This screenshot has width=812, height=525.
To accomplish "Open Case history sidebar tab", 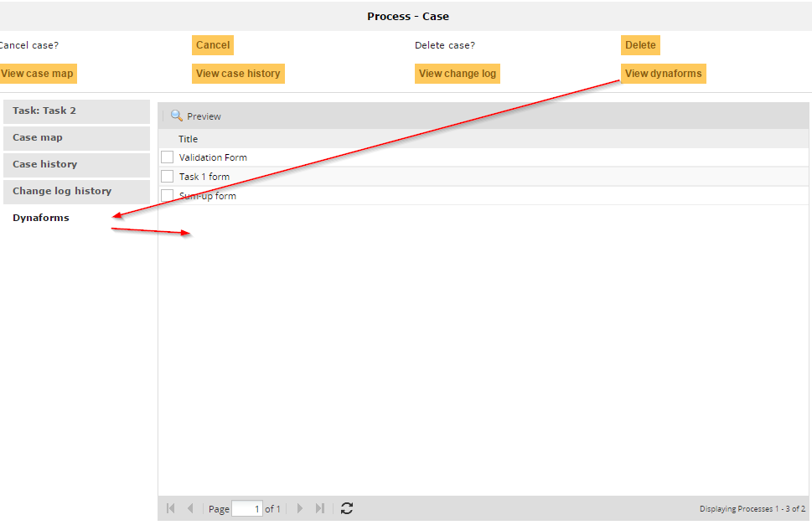I will [x=76, y=165].
